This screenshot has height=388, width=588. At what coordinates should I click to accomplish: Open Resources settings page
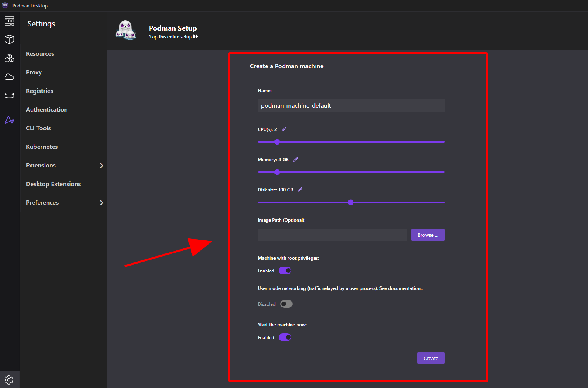[40, 54]
